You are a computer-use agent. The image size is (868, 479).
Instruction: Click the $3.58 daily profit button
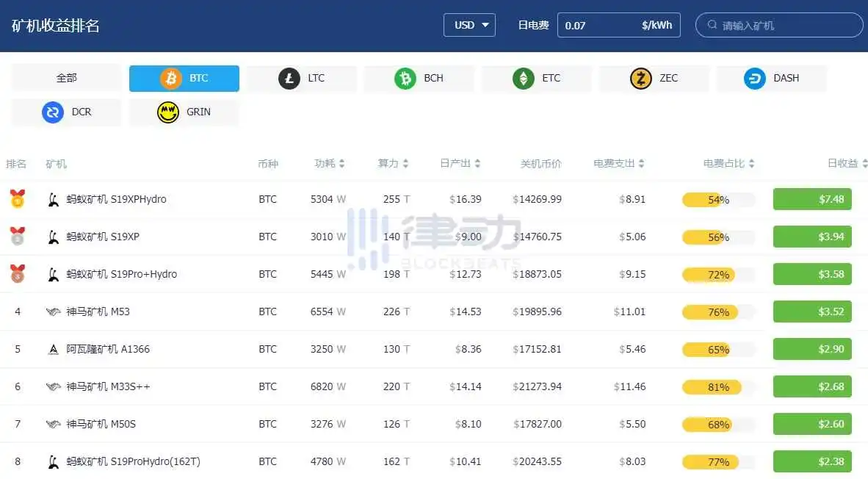click(812, 274)
